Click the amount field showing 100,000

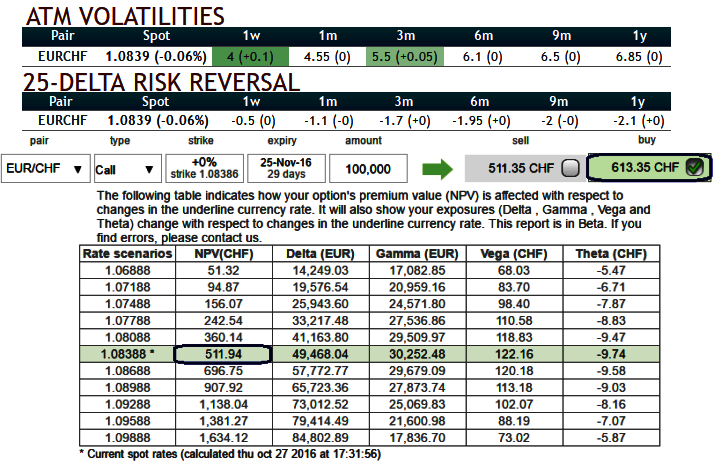point(373,168)
